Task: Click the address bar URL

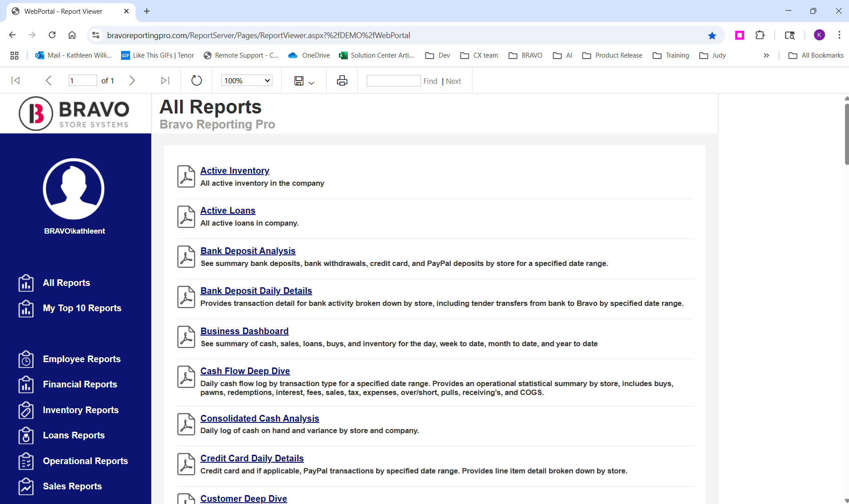Action: click(x=259, y=35)
